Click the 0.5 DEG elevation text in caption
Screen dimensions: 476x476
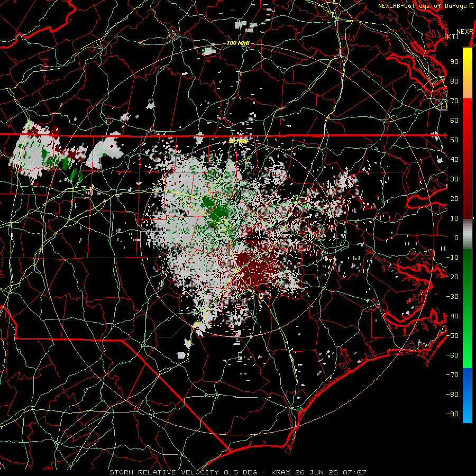point(241,472)
